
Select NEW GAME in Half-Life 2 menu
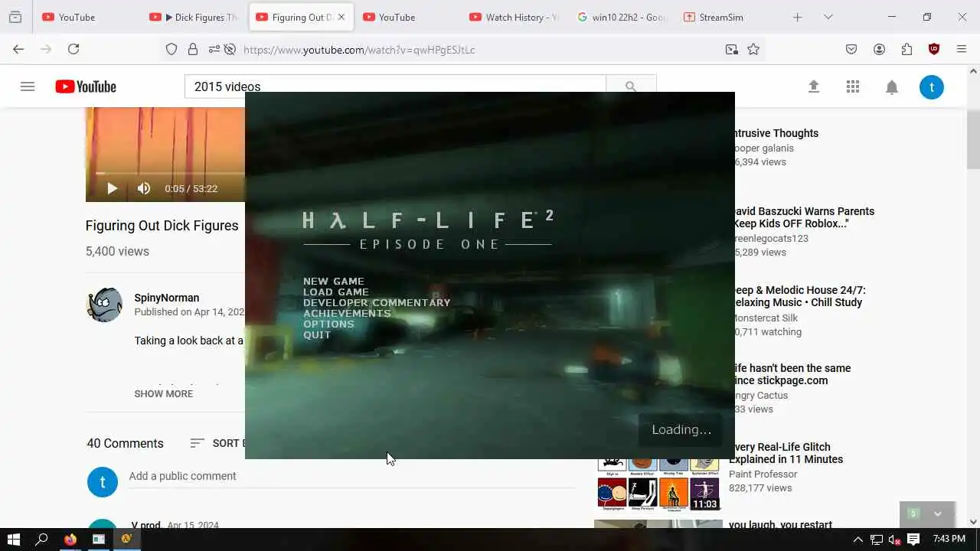[x=334, y=281]
